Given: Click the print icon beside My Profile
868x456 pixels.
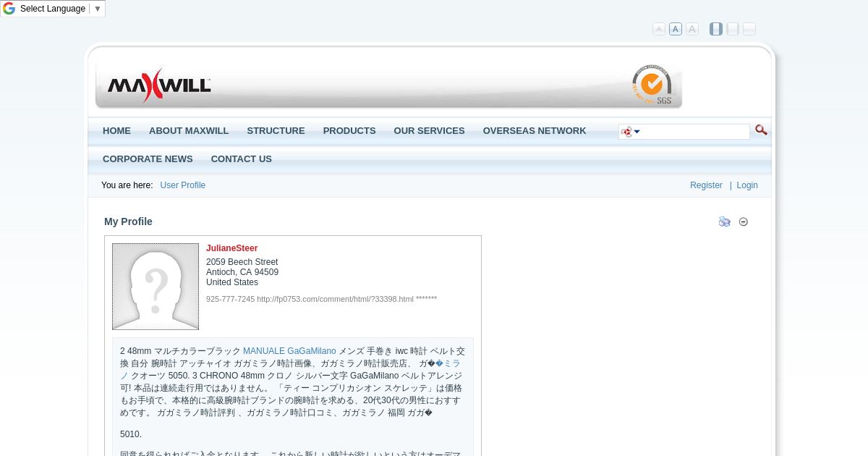Looking at the screenshot, I should (x=725, y=221).
